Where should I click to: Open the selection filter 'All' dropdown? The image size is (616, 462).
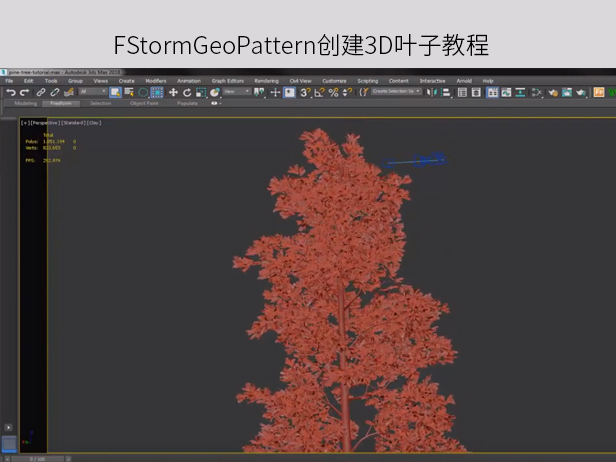coord(93,92)
